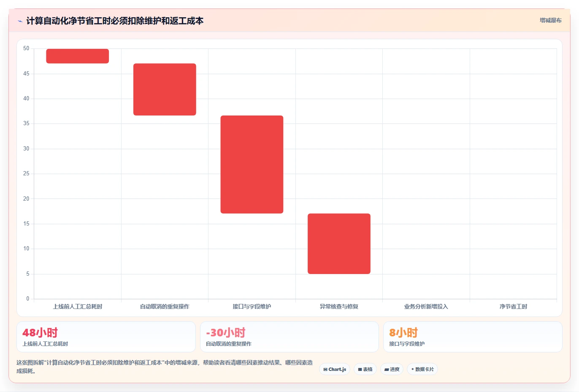Viewport: 579px width, 392px height.
Task: Click the 48小时 data card value
Action: (x=40, y=333)
